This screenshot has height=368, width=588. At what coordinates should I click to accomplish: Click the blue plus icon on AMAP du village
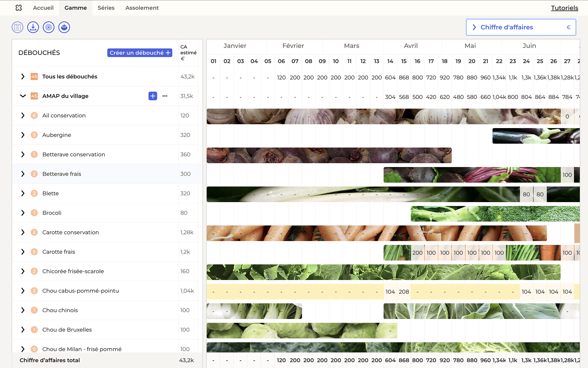[153, 96]
